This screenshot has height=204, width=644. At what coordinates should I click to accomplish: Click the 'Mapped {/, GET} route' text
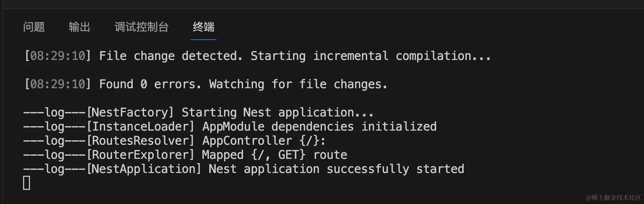click(x=274, y=155)
